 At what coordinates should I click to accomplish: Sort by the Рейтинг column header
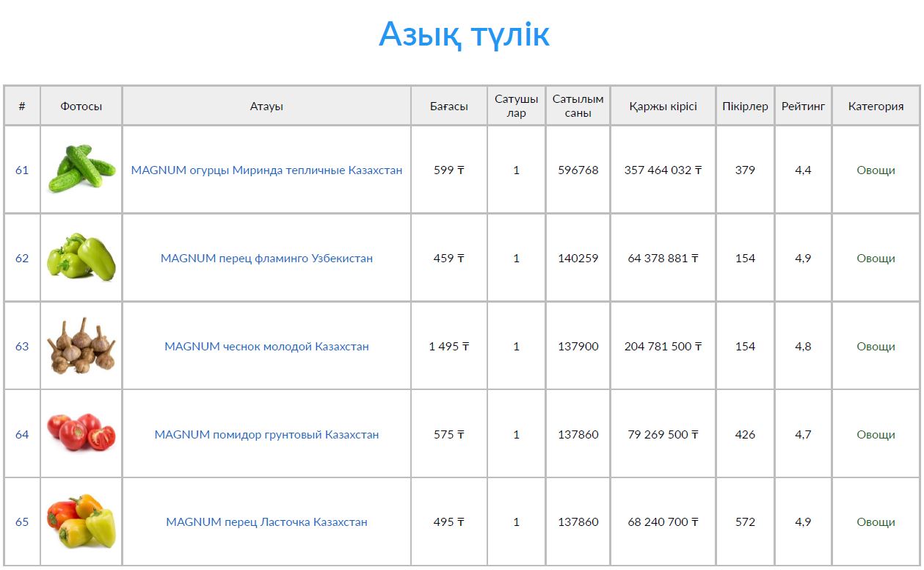pyautogui.click(x=803, y=106)
